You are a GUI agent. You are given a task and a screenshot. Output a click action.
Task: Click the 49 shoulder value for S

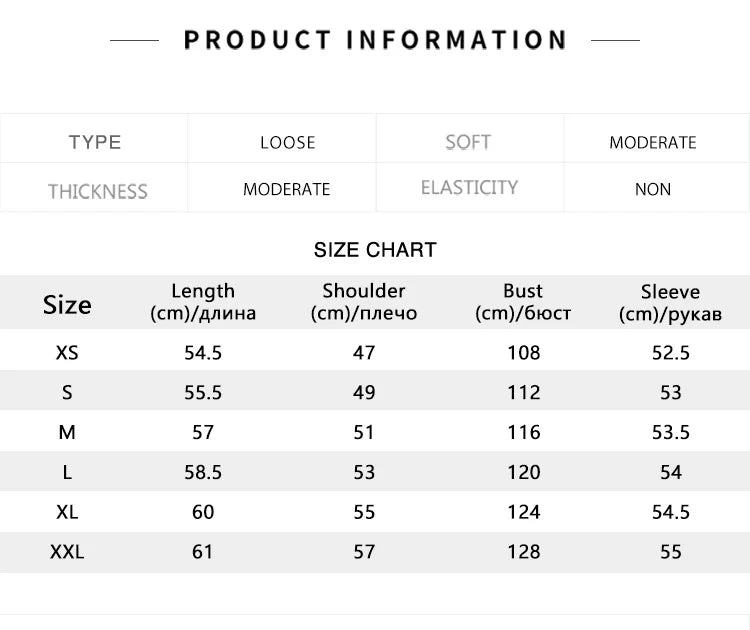[364, 392]
